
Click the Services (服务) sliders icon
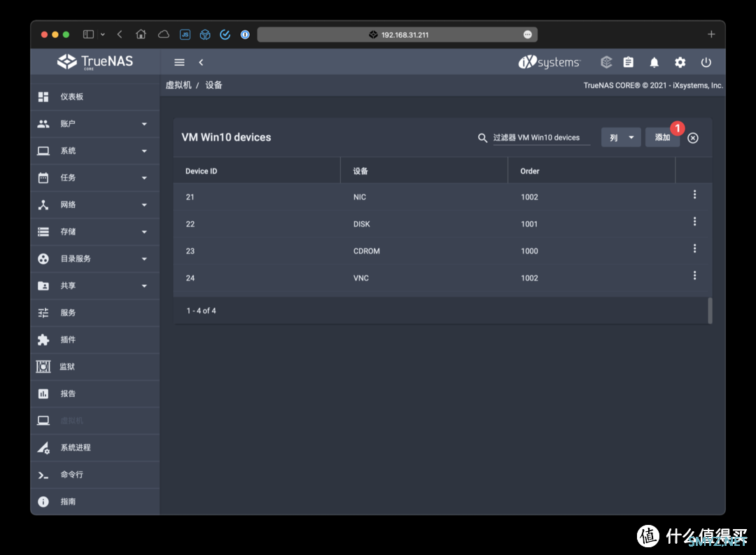(43, 313)
